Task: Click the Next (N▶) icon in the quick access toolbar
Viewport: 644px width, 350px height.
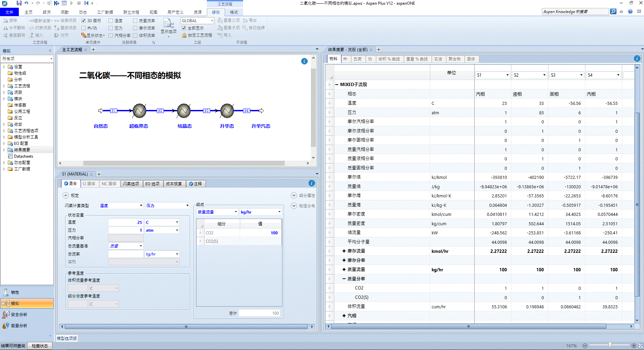Action: 56,3
